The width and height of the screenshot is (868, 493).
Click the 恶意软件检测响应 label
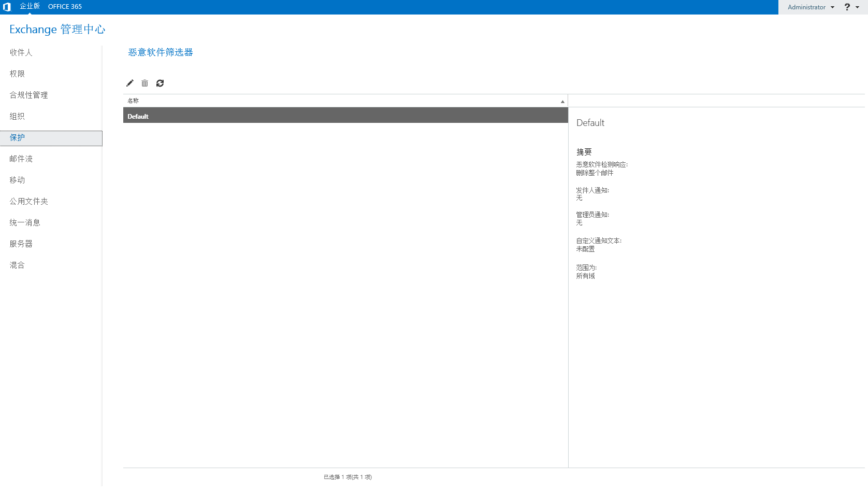coord(602,165)
